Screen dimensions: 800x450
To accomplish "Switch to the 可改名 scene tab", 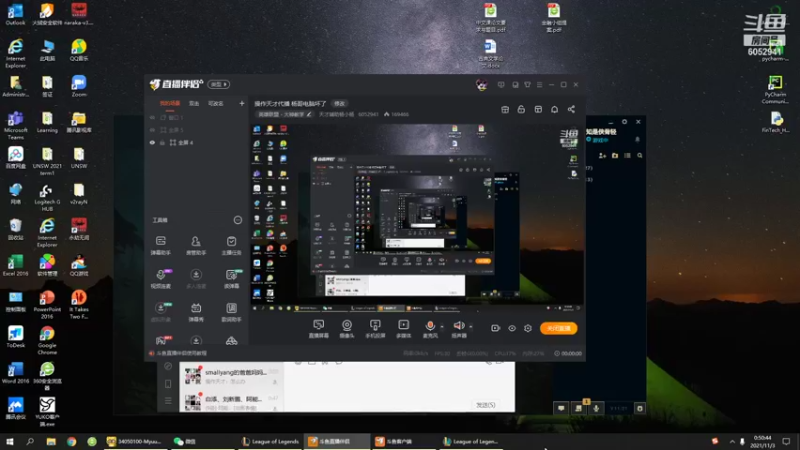I will [x=216, y=104].
